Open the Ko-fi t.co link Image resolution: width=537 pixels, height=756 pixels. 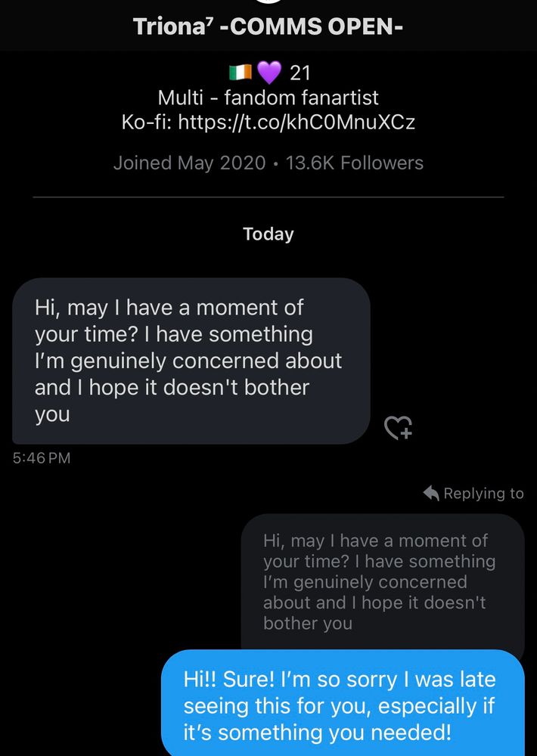(296, 122)
